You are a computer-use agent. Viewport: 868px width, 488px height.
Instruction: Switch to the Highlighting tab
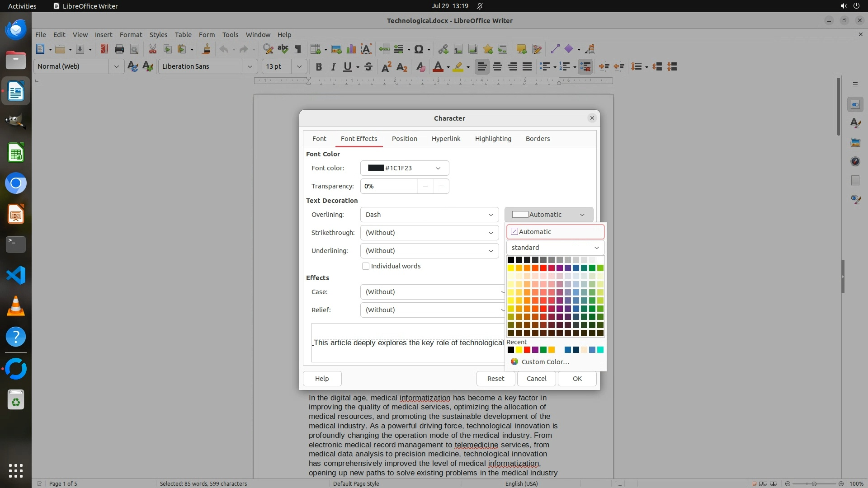493,139
